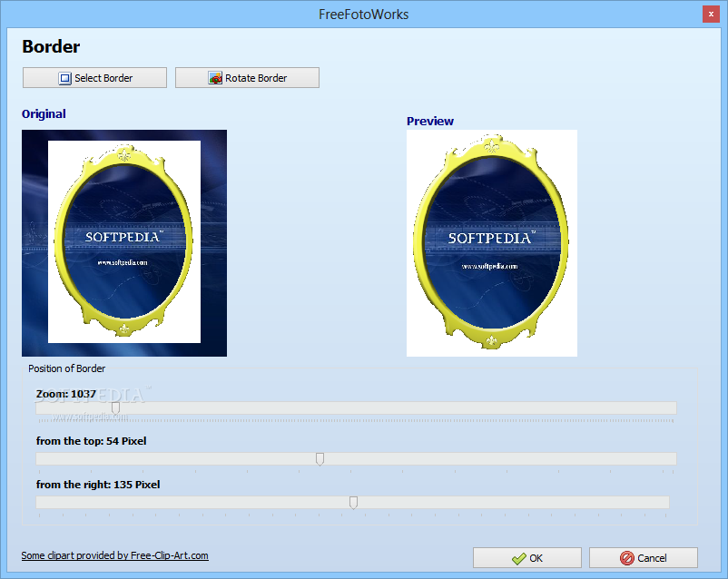Click the 'from the right' slider thumb

point(353,503)
